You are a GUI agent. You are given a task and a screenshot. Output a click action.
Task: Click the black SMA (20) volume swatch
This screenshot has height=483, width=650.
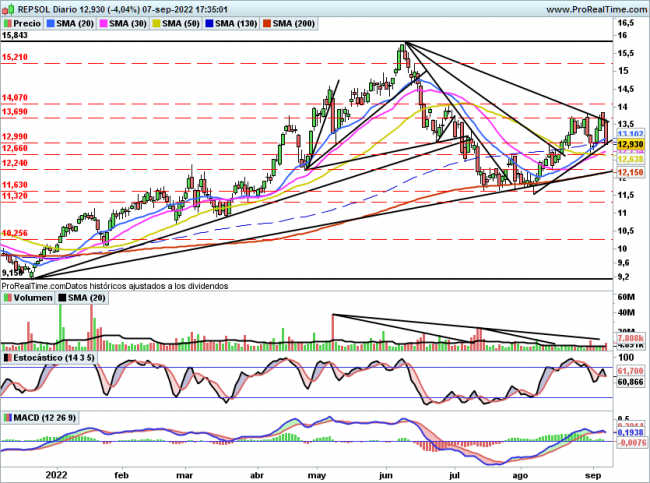pyautogui.click(x=62, y=298)
